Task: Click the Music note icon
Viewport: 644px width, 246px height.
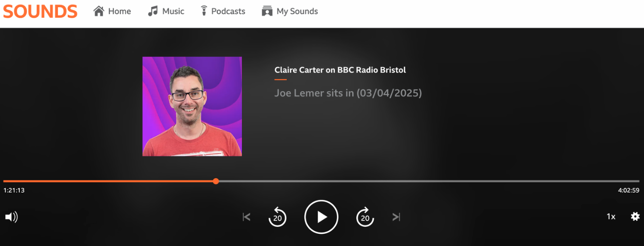Action: click(x=153, y=11)
